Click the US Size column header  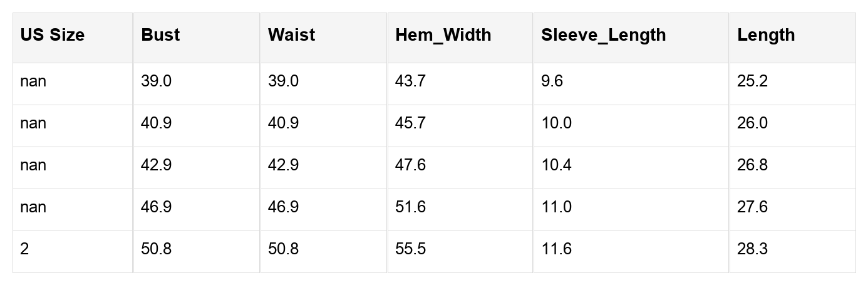pyautogui.click(x=52, y=35)
